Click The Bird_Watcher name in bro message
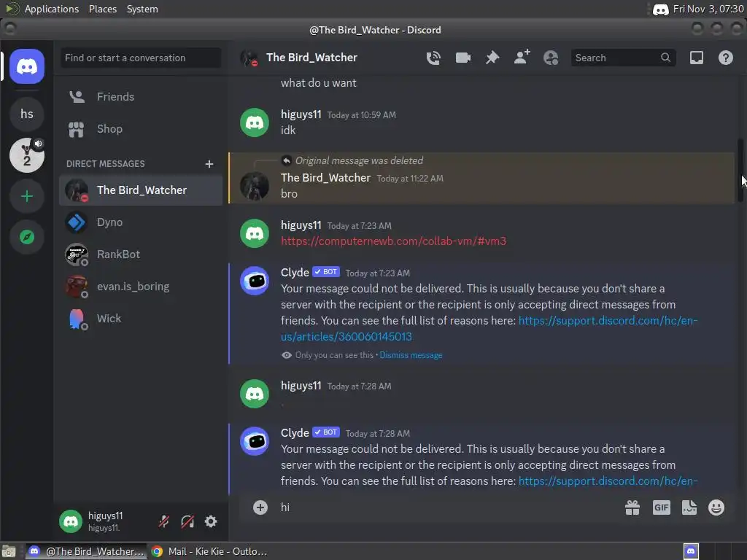 coord(325,178)
